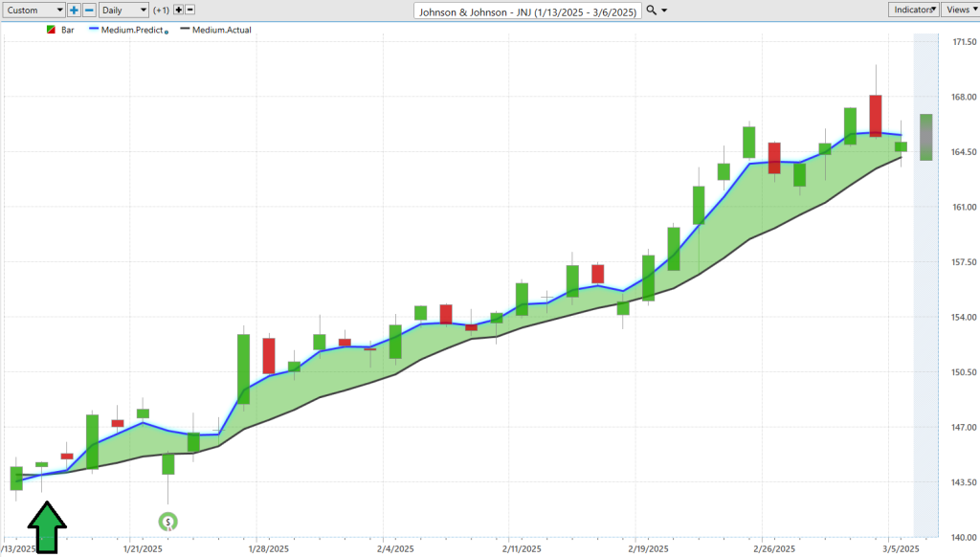The height and width of the screenshot is (557, 980).
Task: Click the Medium.Predict blue line swatch
Action: click(x=94, y=30)
